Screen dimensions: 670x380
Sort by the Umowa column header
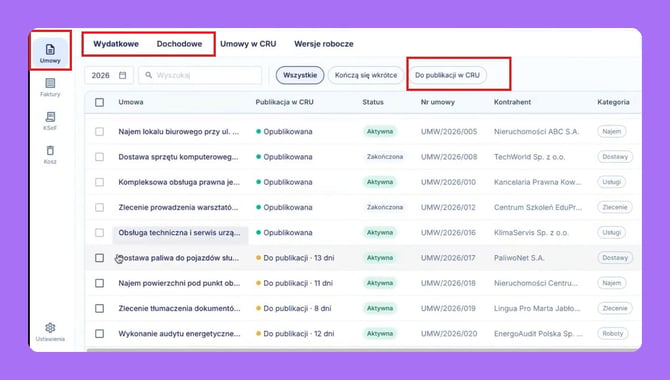(x=131, y=102)
